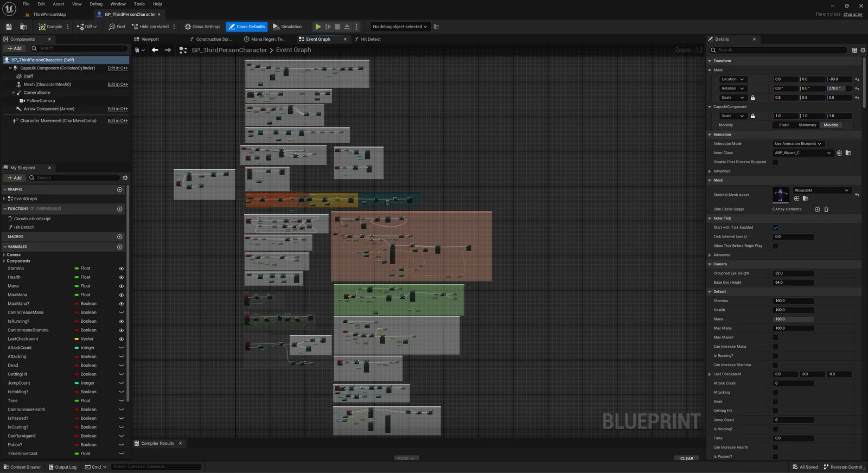
Task: Toggle Start with Tick Enabled checkbox
Action: (775, 228)
